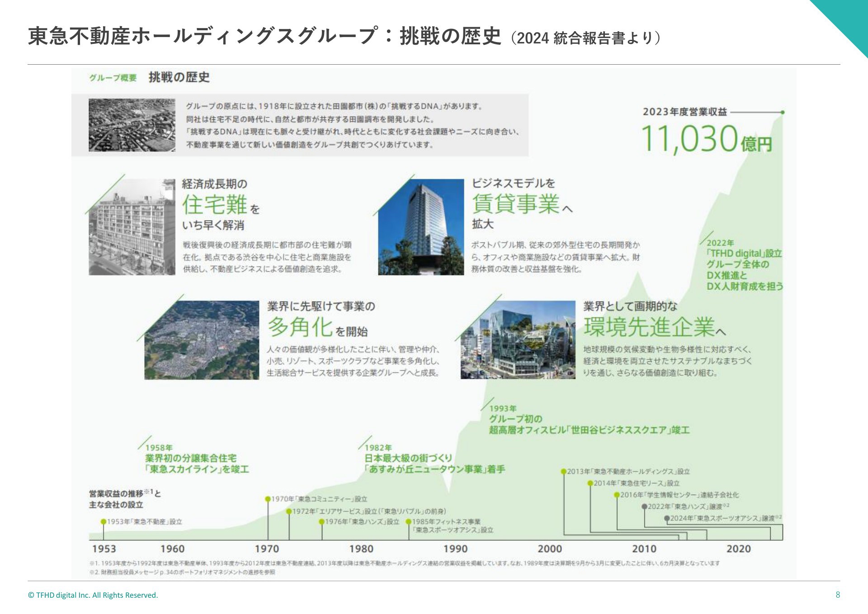Viewport: 868px width, 614px height.
Task: Click the 1980 axis year label
Action: (x=361, y=549)
